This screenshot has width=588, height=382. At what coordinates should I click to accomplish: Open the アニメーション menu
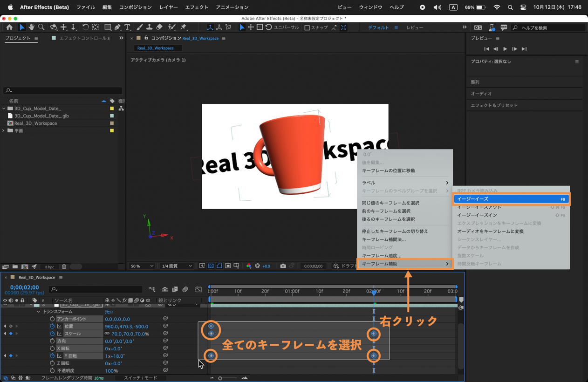pos(232,7)
